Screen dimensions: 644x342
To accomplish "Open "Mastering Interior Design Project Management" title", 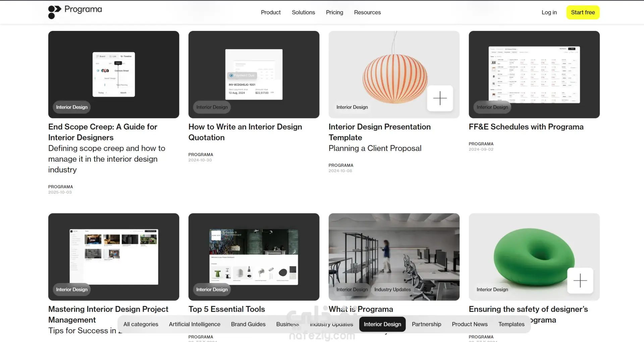I will coord(108,314).
